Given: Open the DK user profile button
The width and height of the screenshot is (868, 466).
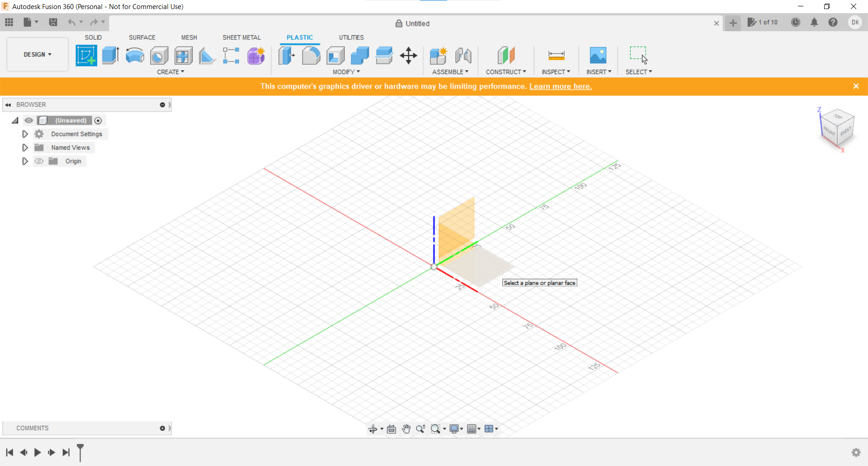Looking at the screenshot, I should 855,22.
